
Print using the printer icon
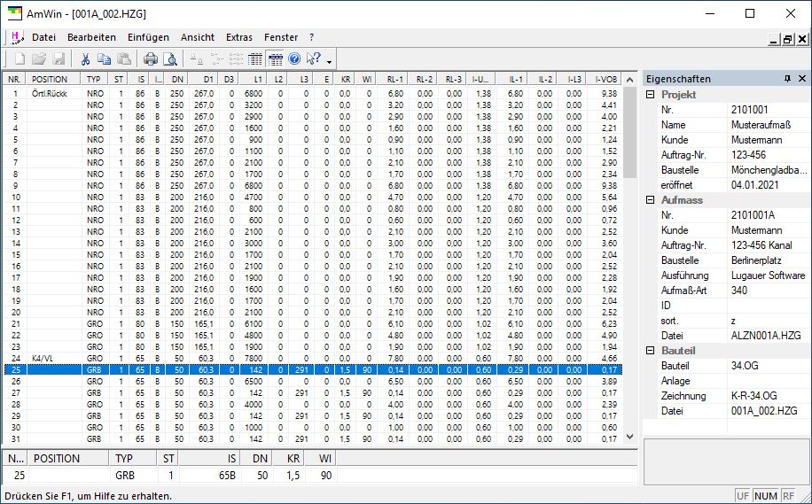tap(150, 59)
